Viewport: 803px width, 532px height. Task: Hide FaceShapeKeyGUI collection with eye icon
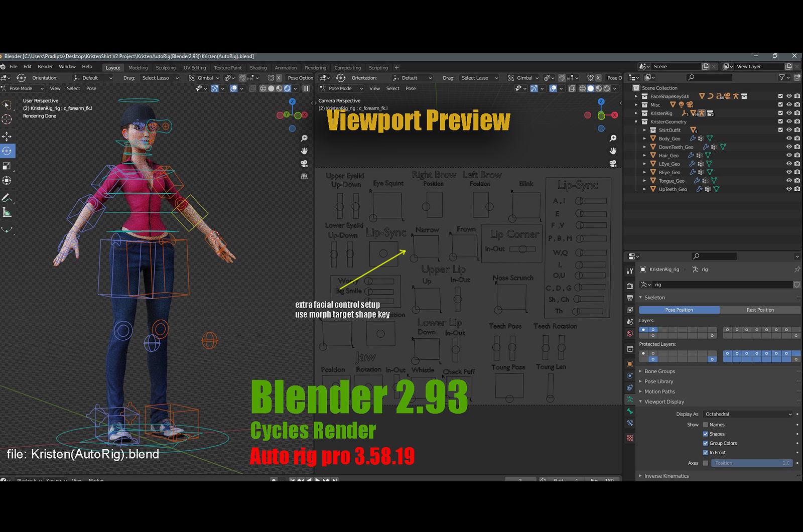point(789,96)
